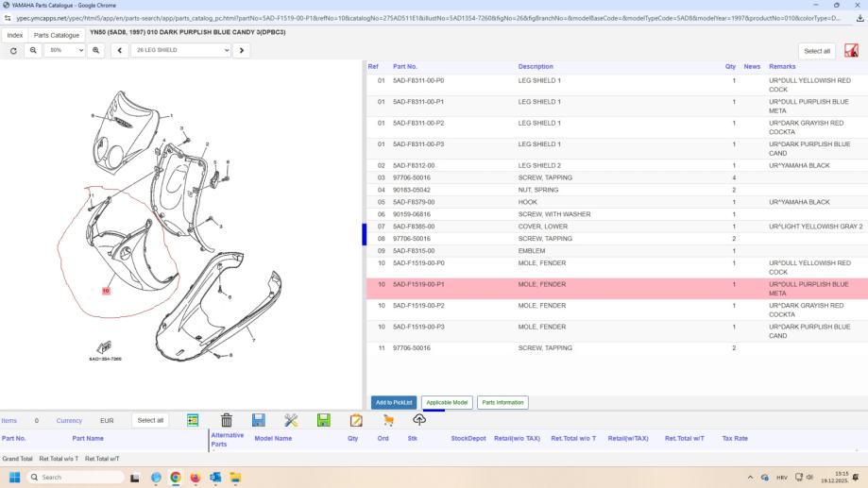
Task: Go to previous figure with left arrow
Action: tap(120, 50)
